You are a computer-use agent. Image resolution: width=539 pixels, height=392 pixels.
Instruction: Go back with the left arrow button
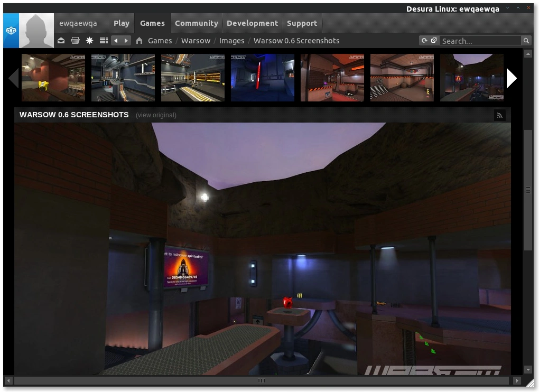116,41
